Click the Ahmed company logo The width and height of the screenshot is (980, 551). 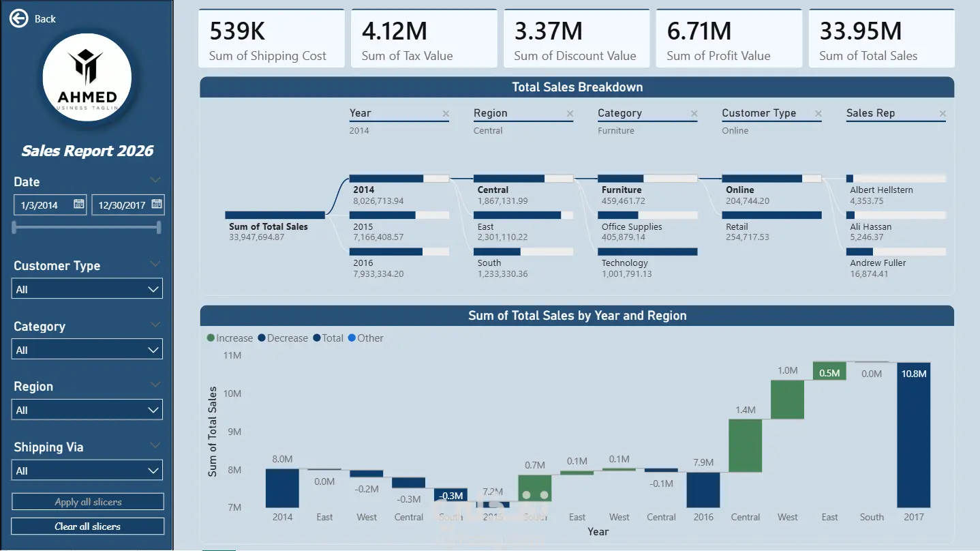(87, 76)
